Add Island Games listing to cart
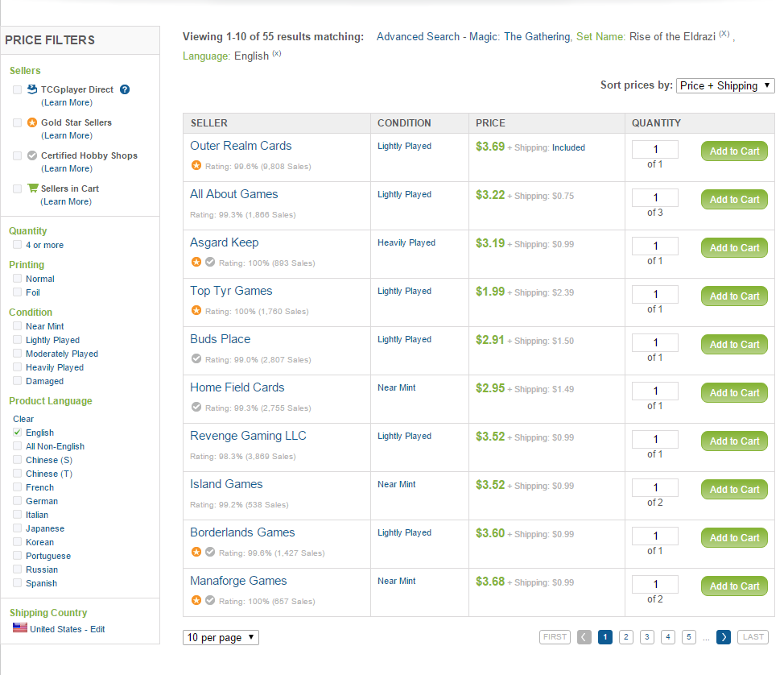Viewport: 784px width, 675px height. tap(735, 490)
